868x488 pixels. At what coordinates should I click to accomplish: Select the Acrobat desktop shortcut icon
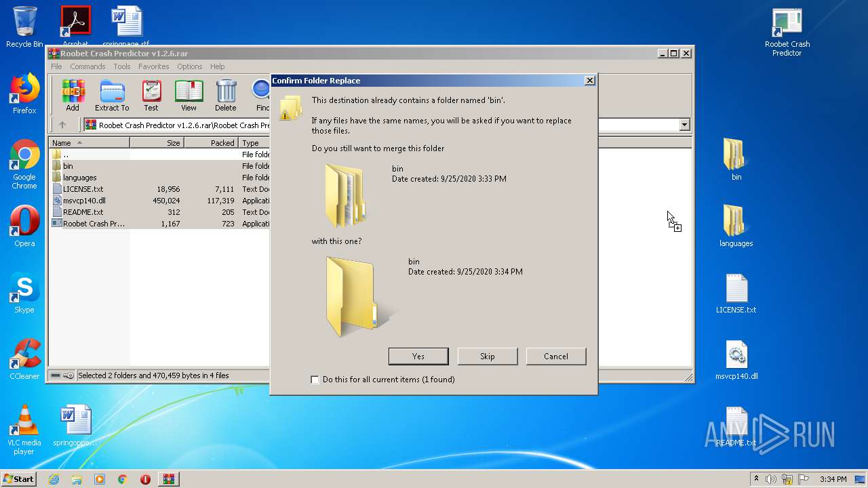pyautogui.click(x=75, y=24)
